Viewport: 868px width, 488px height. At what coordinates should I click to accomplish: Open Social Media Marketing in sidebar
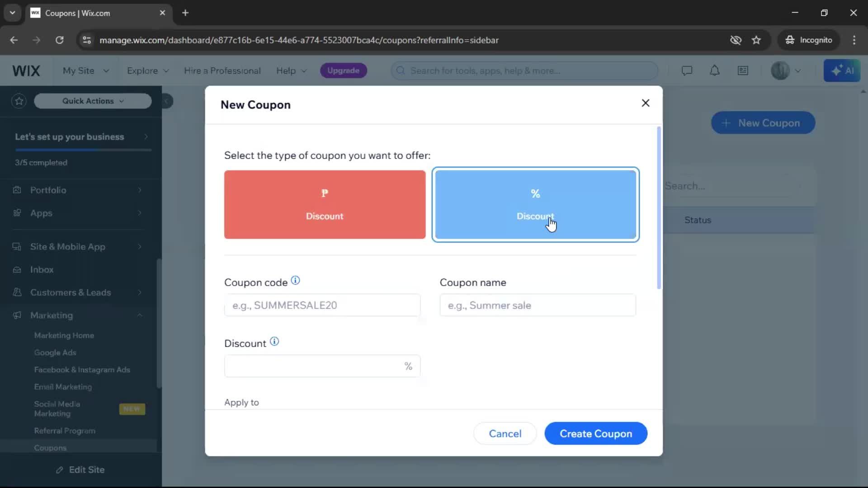[x=57, y=408]
